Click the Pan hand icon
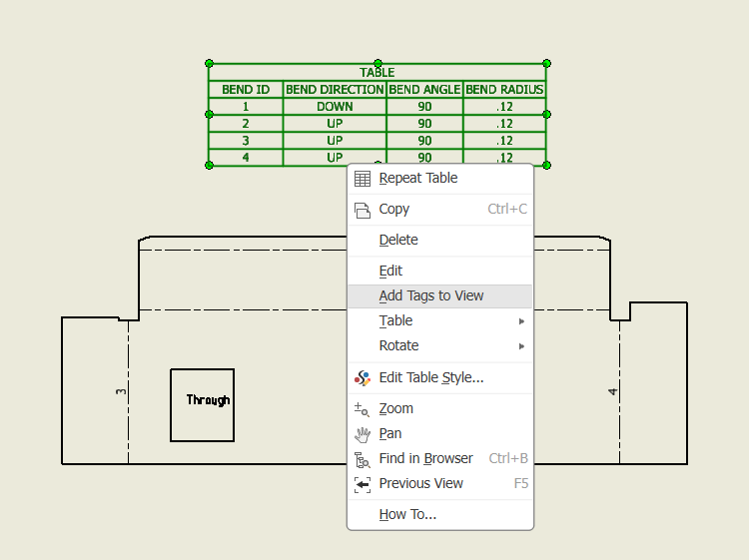Image resolution: width=749 pixels, height=560 pixels. click(363, 434)
